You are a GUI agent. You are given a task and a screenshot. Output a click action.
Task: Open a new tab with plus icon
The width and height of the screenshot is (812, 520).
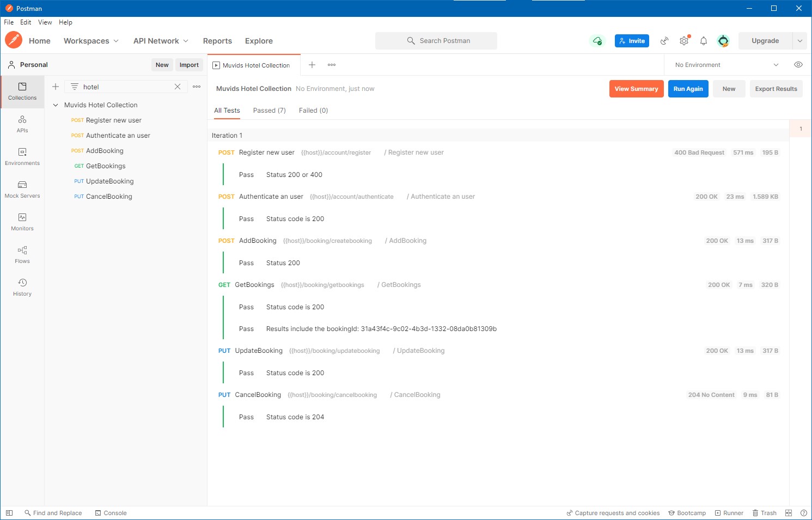pos(312,65)
